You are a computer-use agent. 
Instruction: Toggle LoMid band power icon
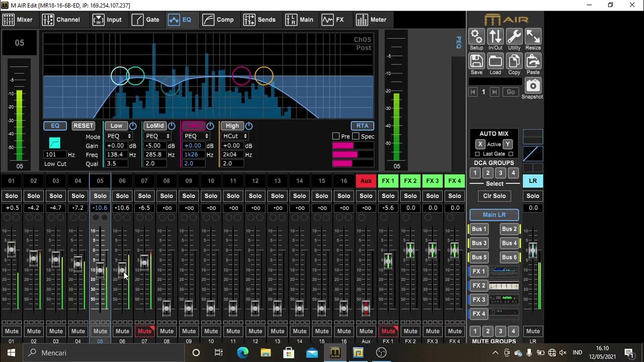172,126
